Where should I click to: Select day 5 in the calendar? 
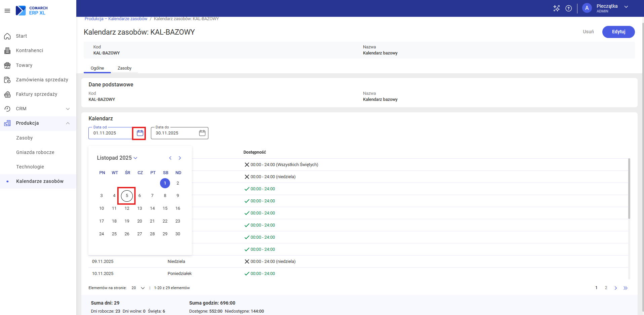127,196
